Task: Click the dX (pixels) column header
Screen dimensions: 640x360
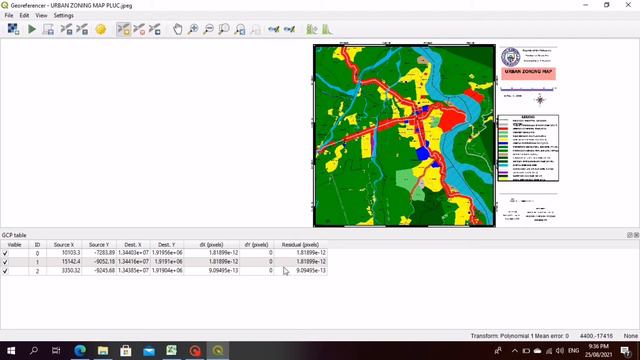Action: pos(211,244)
